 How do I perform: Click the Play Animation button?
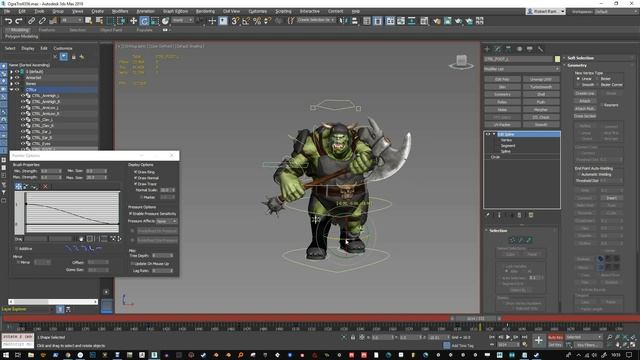point(508,337)
